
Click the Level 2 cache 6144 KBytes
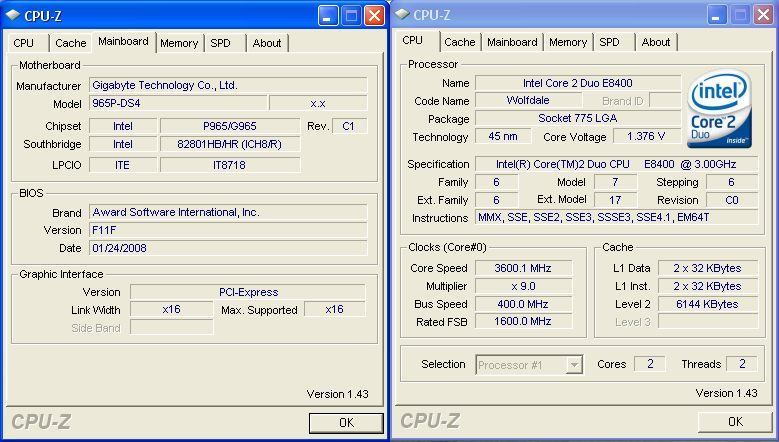[708, 304]
